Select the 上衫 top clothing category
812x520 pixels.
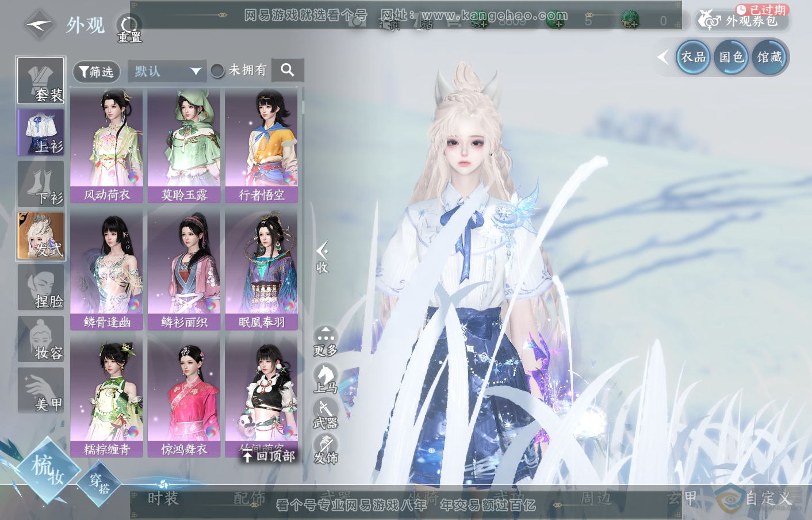pyautogui.click(x=41, y=132)
